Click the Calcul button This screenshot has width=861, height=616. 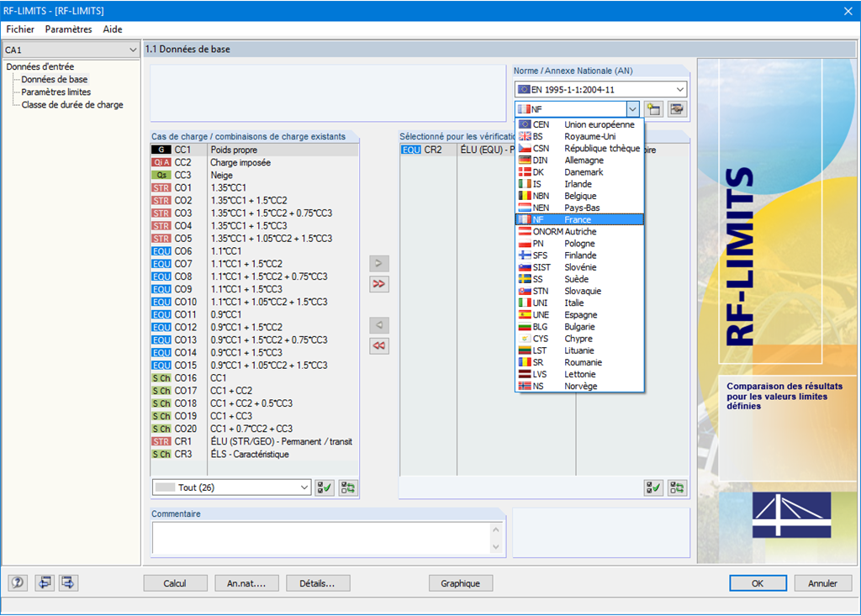coord(175,583)
